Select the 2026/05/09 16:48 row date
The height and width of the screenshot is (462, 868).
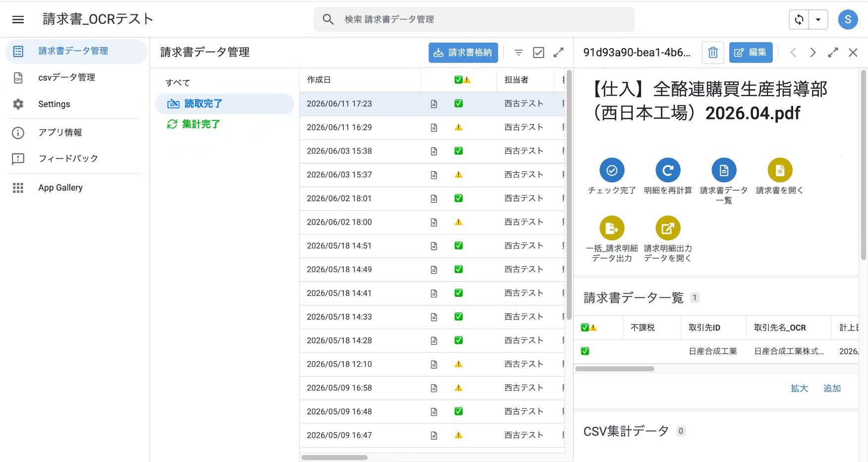[x=339, y=411]
